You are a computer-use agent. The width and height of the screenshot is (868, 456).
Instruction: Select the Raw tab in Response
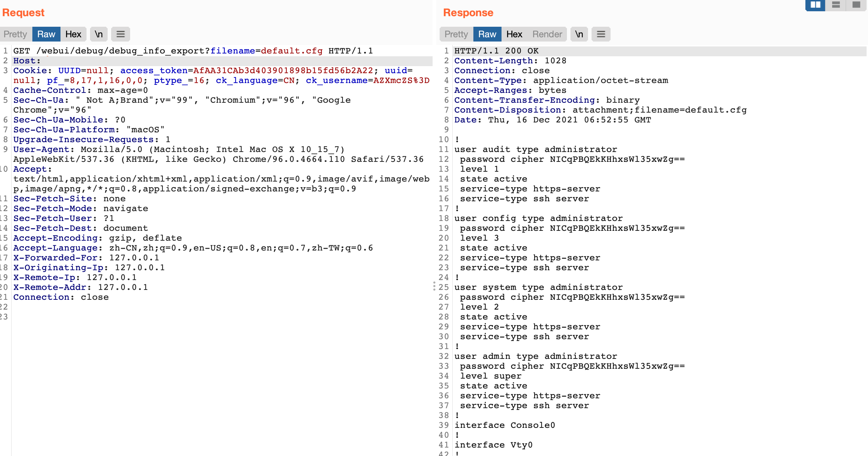click(487, 34)
